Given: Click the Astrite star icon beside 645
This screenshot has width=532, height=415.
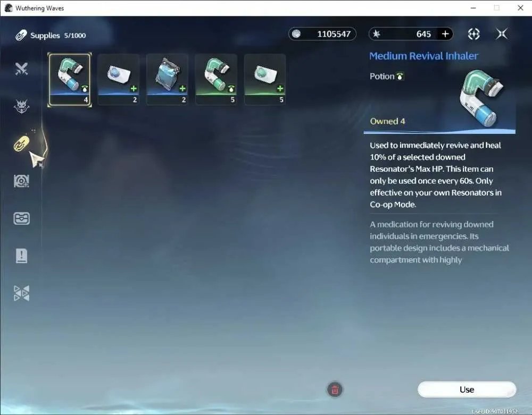Looking at the screenshot, I should pyautogui.click(x=377, y=34).
